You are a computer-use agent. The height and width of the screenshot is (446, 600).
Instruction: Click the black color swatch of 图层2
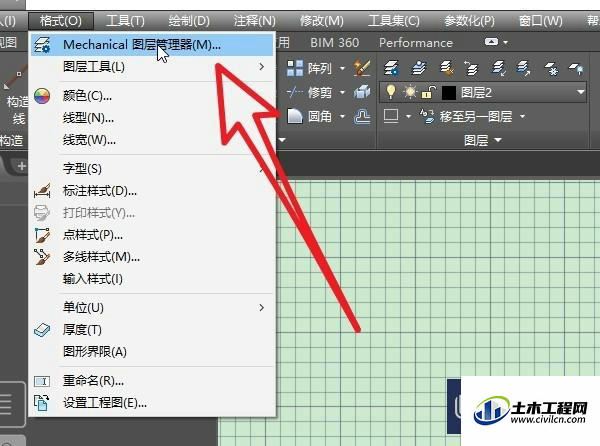click(449, 93)
